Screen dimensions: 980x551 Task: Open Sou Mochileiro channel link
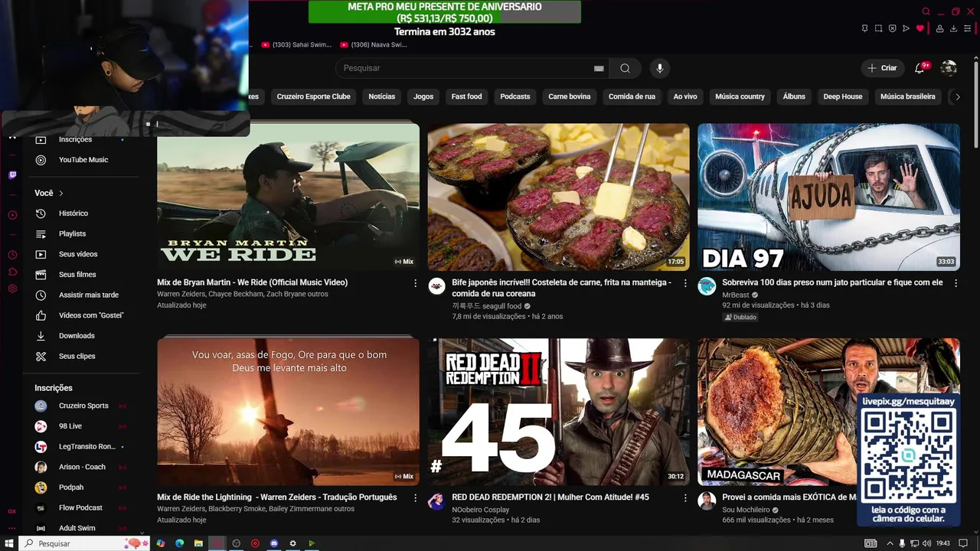(746, 510)
